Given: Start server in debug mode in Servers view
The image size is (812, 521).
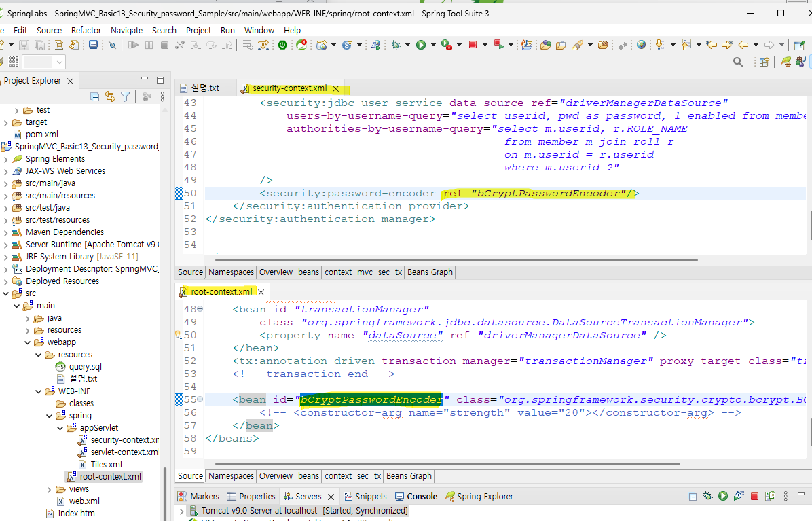Looking at the screenshot, I should [707, 496].
